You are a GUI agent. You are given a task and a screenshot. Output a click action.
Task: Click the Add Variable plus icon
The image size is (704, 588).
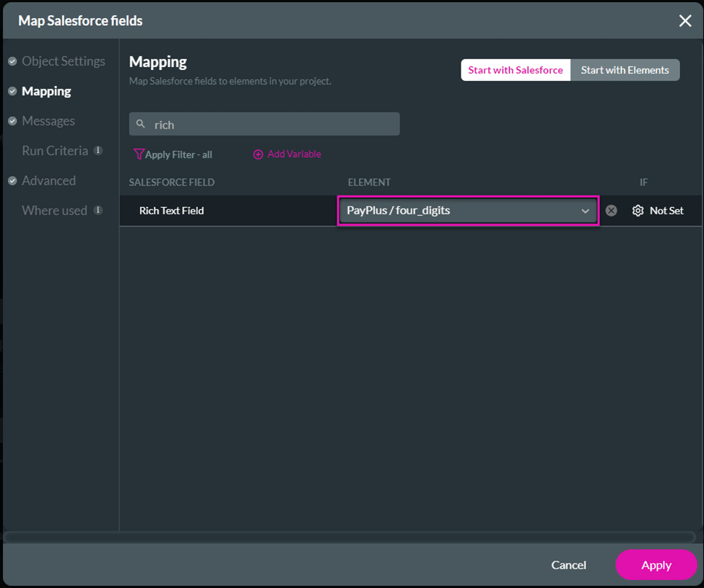258,154
